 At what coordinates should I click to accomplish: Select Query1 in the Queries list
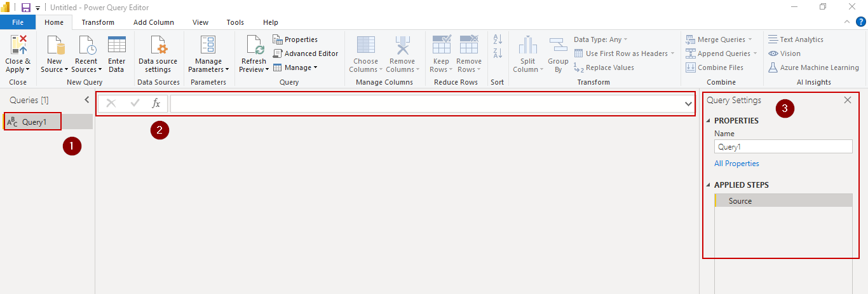(48, 122)
